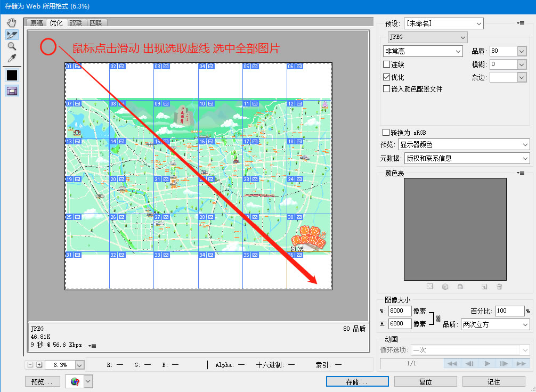Select the Zoom tool
Image resolution: width=536 pixels, height=392 pixels.
[12, 46]
